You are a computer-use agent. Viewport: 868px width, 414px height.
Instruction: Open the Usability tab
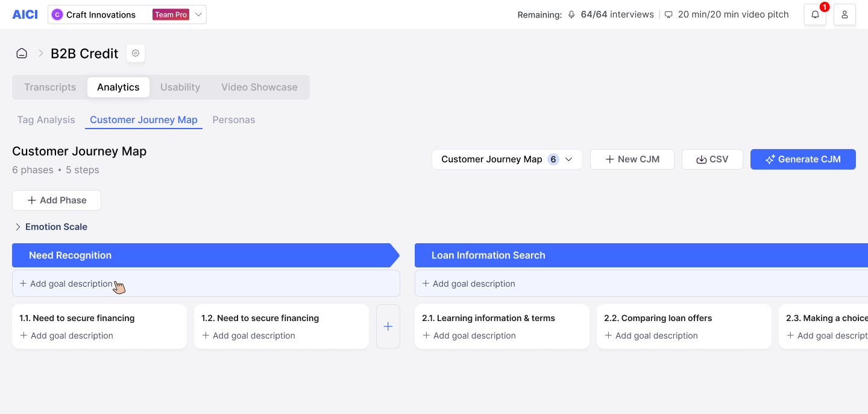[x=180, y=87]
